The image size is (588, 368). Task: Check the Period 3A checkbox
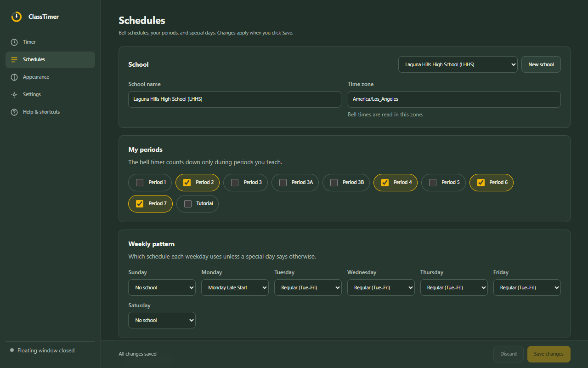click(x=283, y=183)
